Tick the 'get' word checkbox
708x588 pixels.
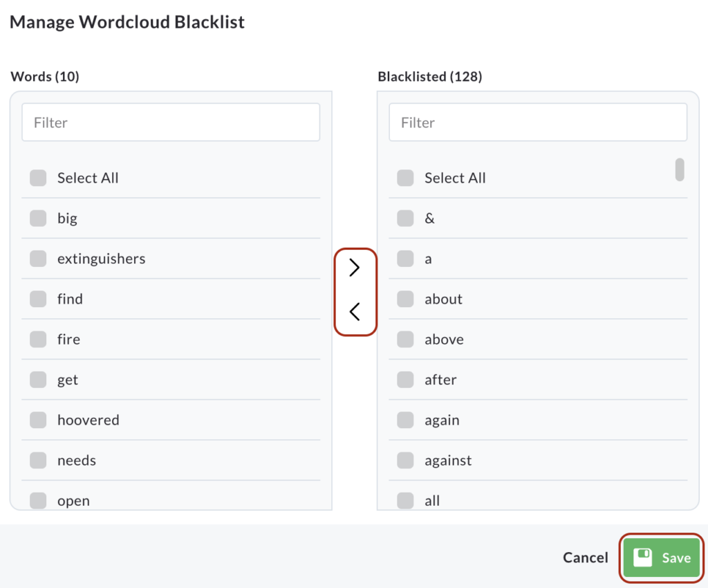(38, 380)
